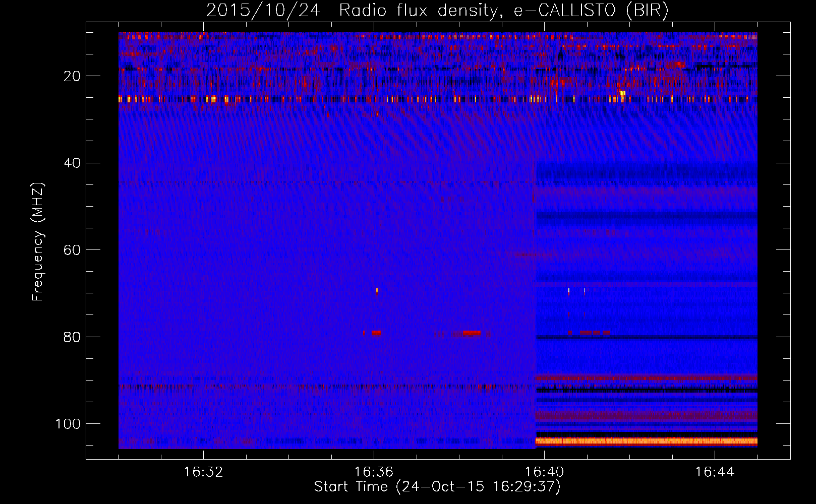The width and height of the screenshot is (816, 504).
Task: Select the 60 frequency tick label
Action: coord(72,250)
